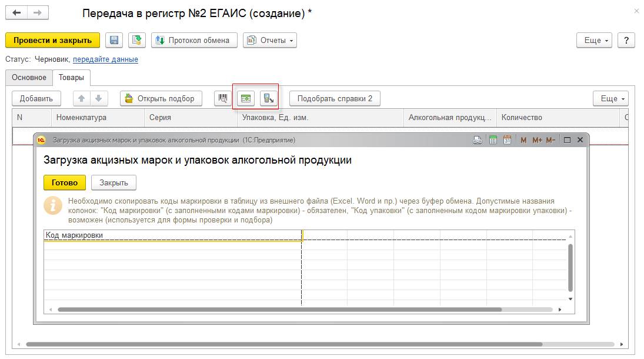
Task: Click the 'M+' memory add button
Action: click(x=537, y=140)
